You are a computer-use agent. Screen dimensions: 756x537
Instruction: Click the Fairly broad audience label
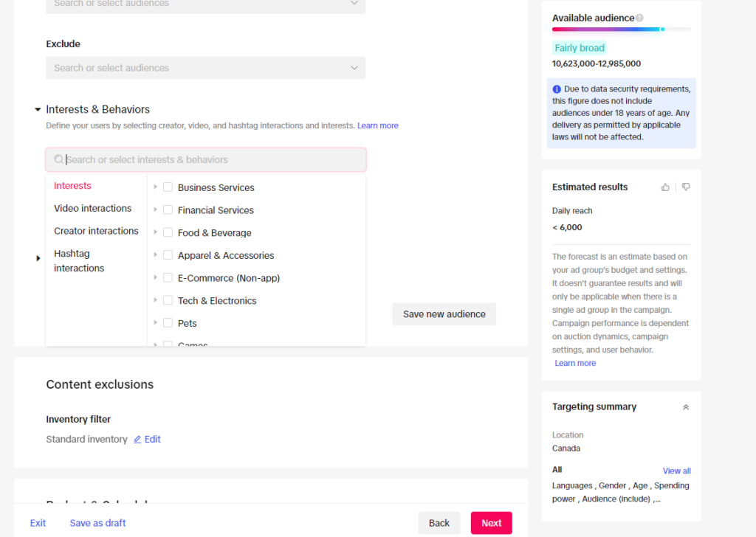(579, 48)
